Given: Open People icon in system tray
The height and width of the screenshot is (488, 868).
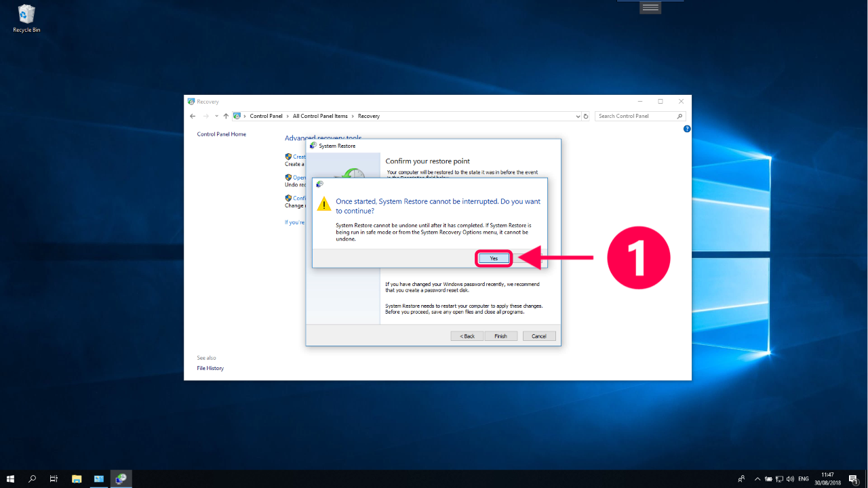Looking at the screenshot, I should point(742,479).
